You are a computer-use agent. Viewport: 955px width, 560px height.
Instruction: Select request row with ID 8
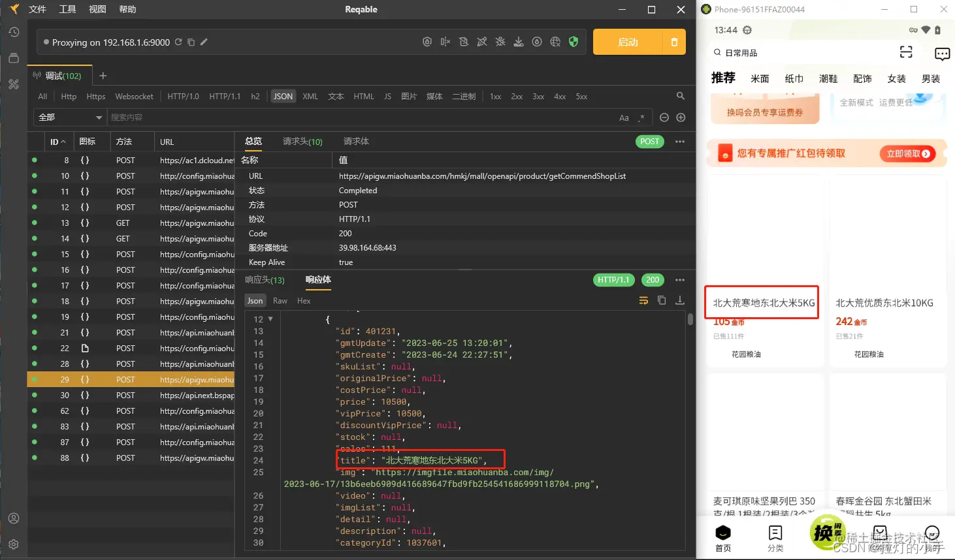[x=131, y=160]
